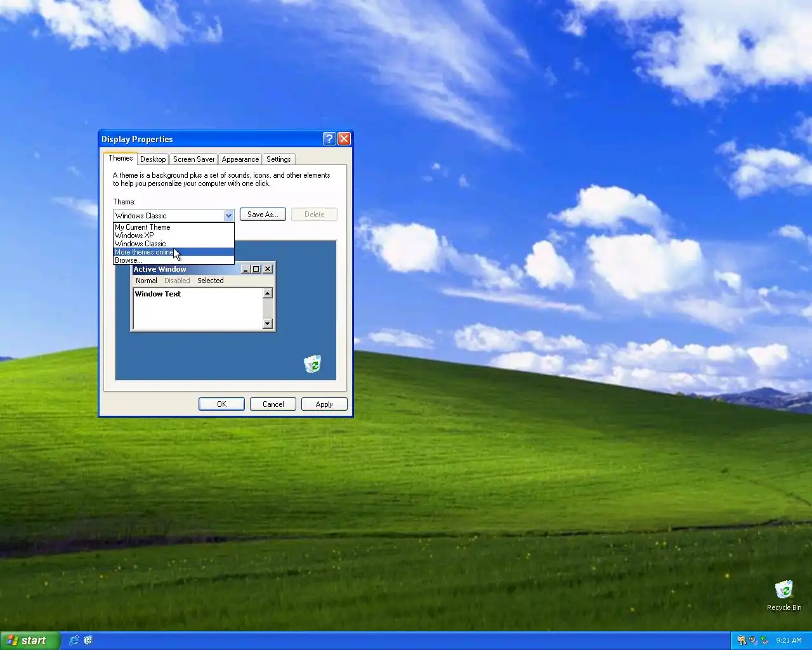Screen dimensions: 812x650
Task: Open the Recycle Bin desktop icon
Action: 783,595
